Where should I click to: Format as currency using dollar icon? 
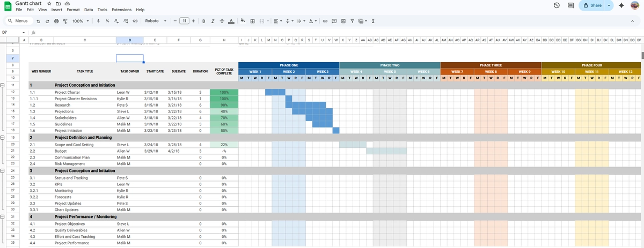98,21
